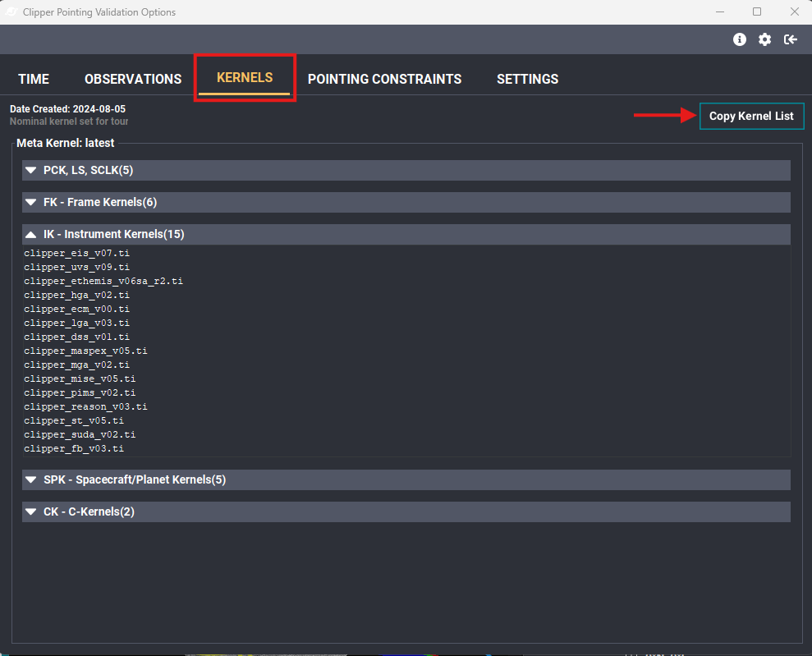Select clipper_suda_v02.ti kernel

pyautogui.click(x=80, y=435)
